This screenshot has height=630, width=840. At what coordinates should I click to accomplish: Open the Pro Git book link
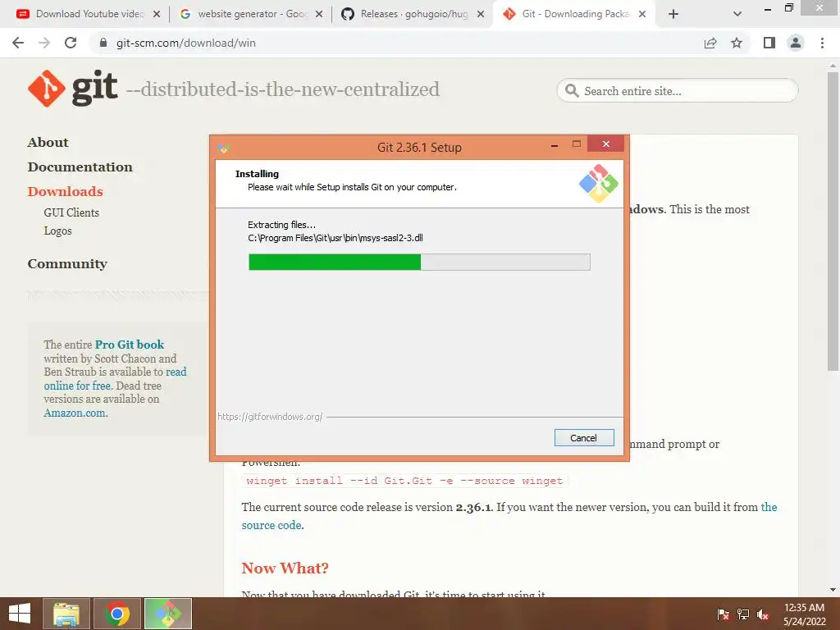129,345
